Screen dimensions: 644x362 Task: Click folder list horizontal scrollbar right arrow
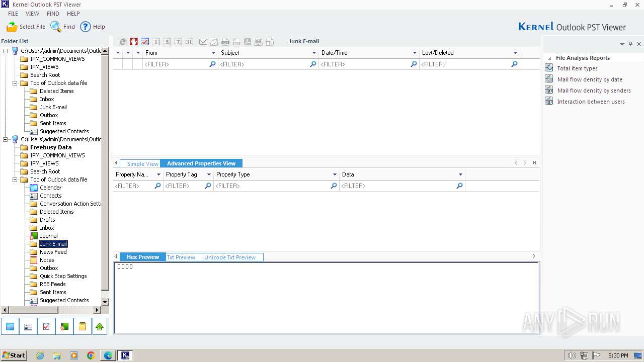coord(97,310)
